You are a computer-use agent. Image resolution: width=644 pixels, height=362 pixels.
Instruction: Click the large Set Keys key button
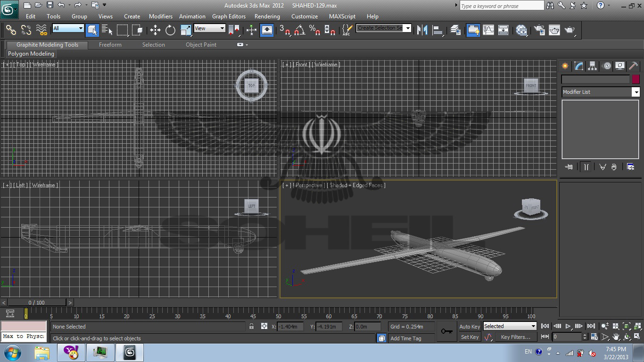point(446,331)
